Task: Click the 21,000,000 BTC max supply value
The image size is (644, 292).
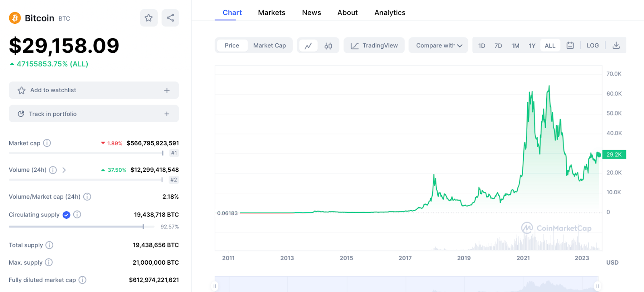Action: [156, 263]
